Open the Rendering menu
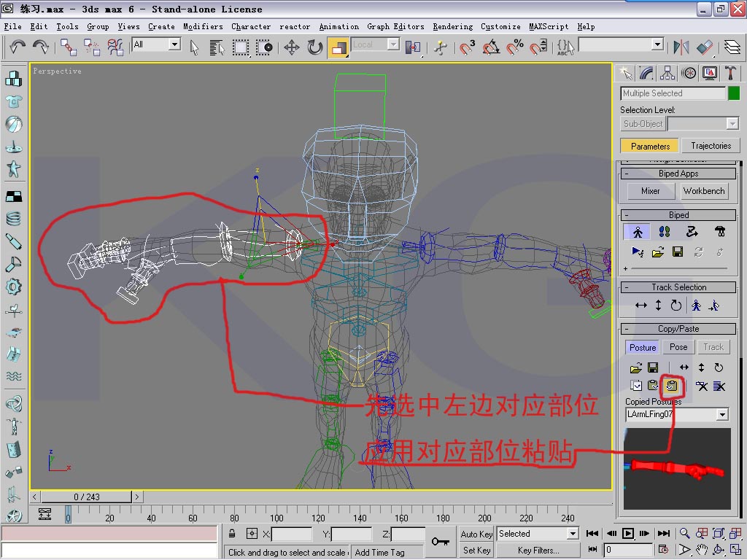This screenshot has width=747, height=560. pyautogui.click(x=452, y=27)
